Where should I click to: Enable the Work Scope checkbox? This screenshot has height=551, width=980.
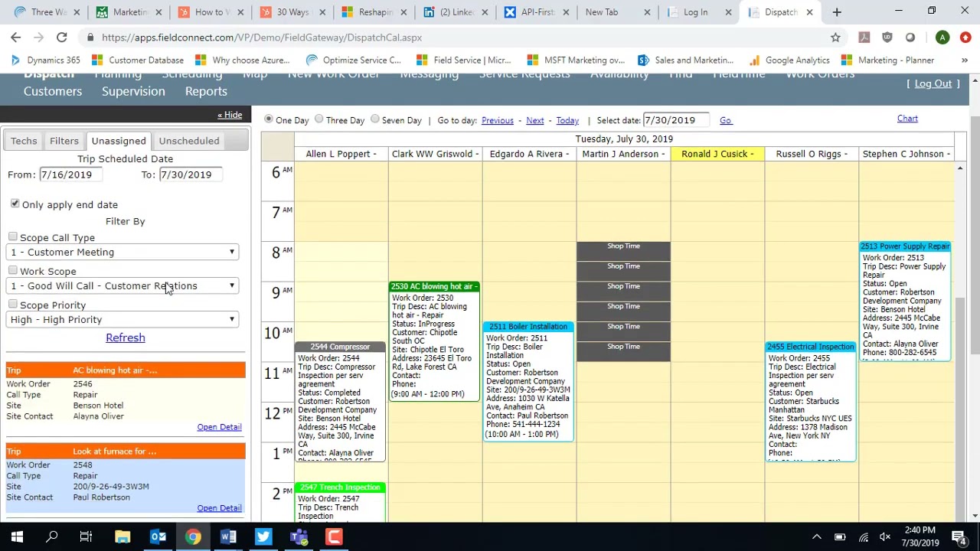tap(12, 270)
